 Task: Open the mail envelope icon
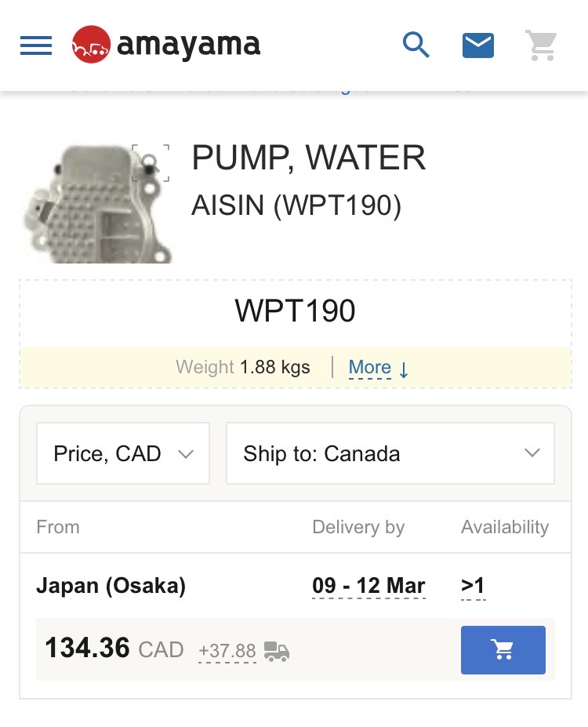(477, 45)
